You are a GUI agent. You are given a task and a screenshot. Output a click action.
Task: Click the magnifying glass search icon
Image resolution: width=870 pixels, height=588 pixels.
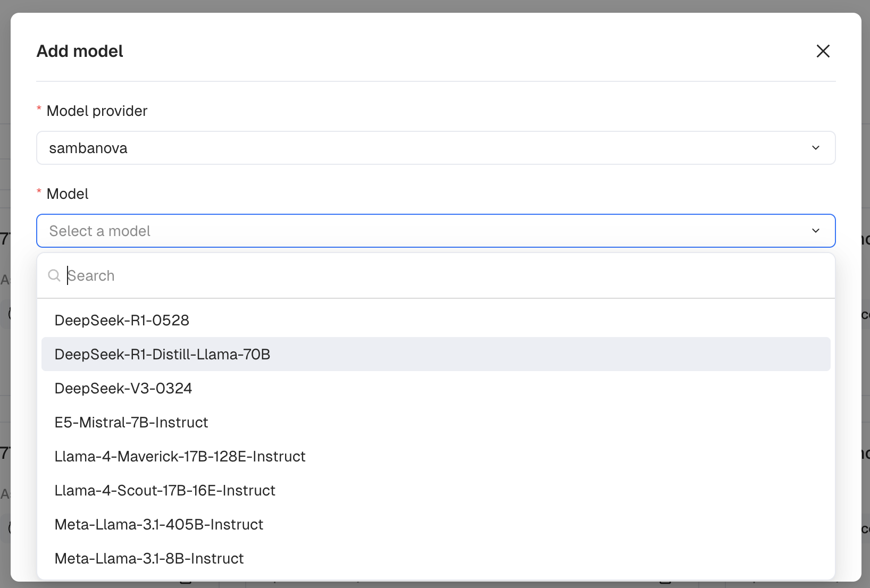pos(54,275)
